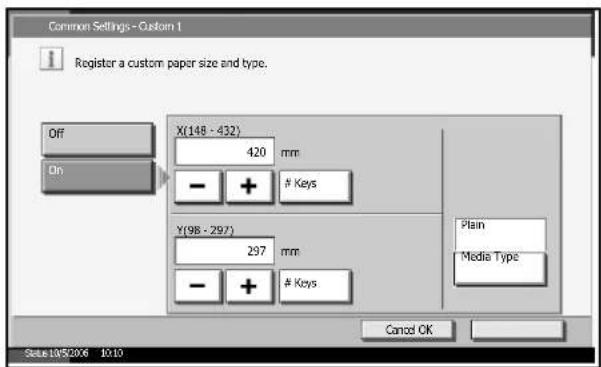Select the On button
The width and height of the screenshot is (601, 367).
pos(97,176)
